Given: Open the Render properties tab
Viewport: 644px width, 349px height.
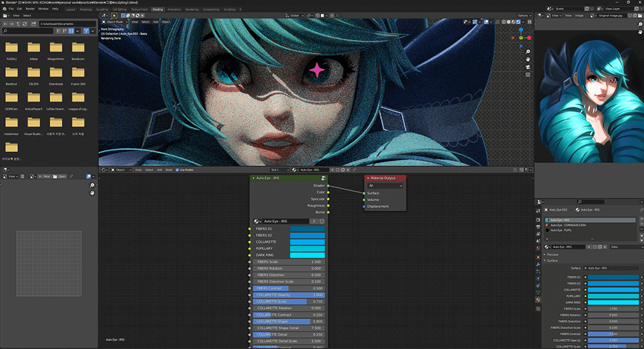Looking at the screenshot, I should click(538, 220).
